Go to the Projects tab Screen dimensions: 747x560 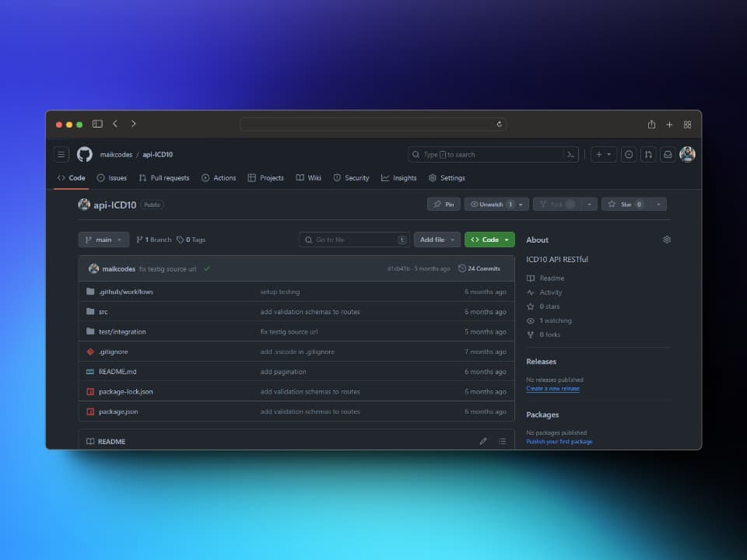click(x=266, y=177)
